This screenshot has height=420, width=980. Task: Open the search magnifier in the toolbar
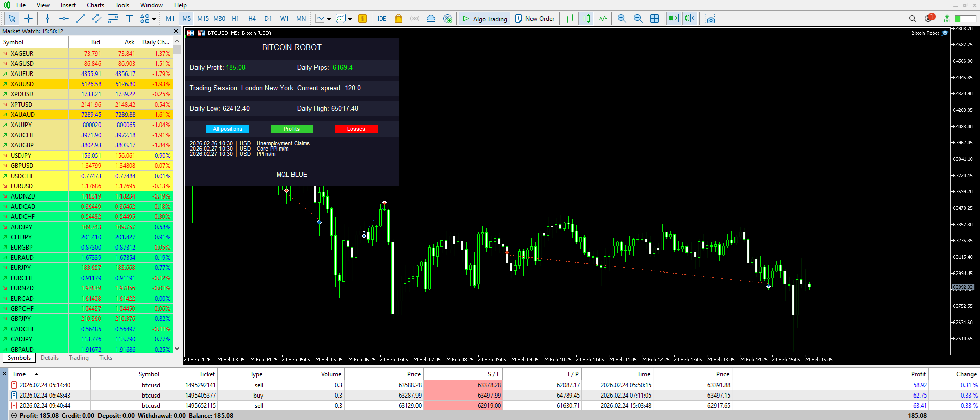coord(912,19)
